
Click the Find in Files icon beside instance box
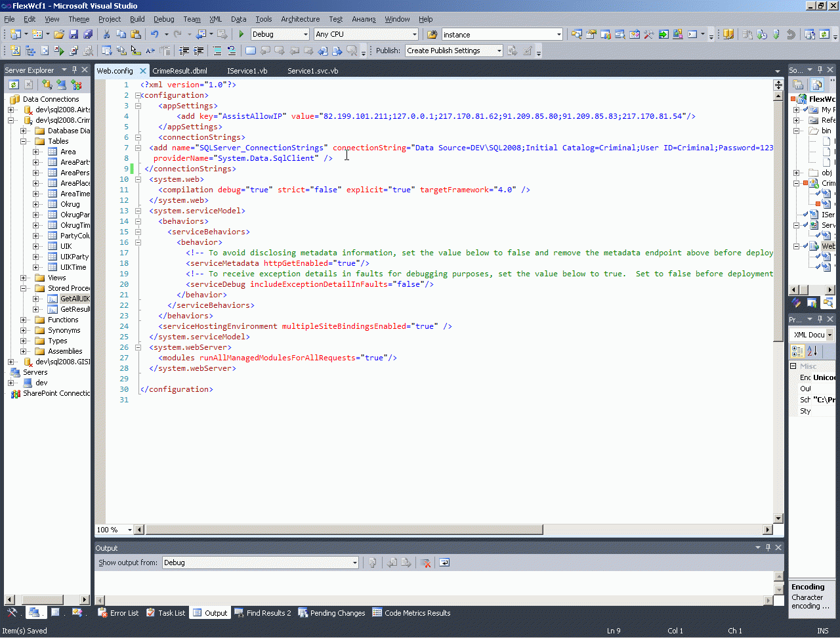432,34
